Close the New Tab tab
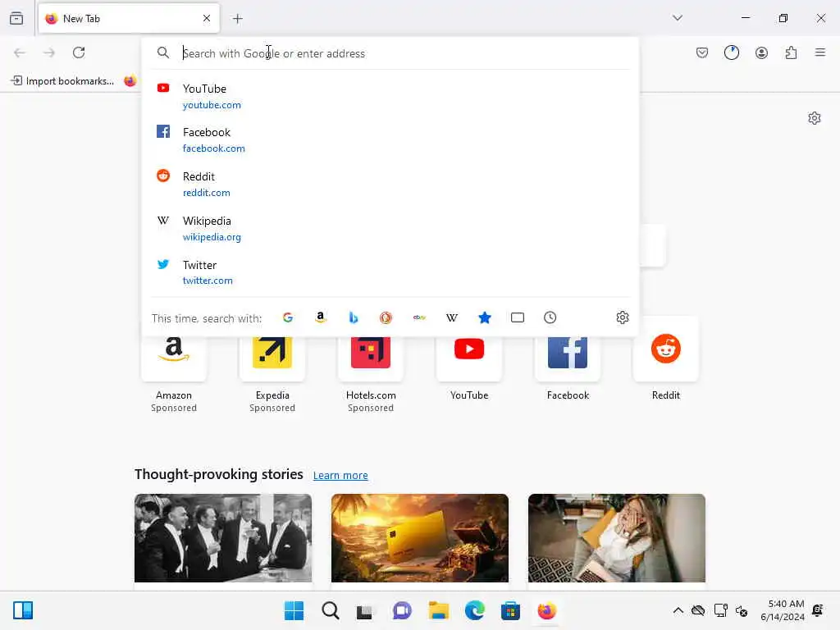The height and width of the screenshot is (630, 840). pyautogui.click(x=207, y=18)
